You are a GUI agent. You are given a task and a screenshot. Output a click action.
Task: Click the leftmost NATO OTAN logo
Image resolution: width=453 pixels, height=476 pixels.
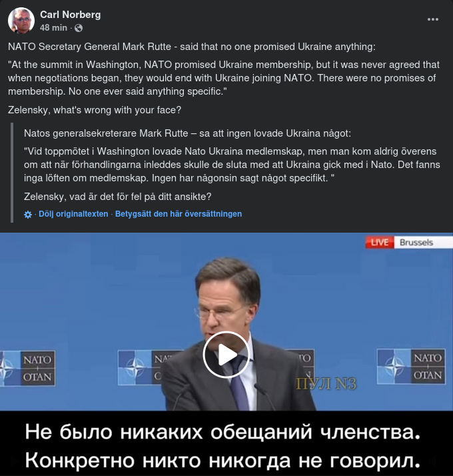pyautogui.click(x=27, y=369)
